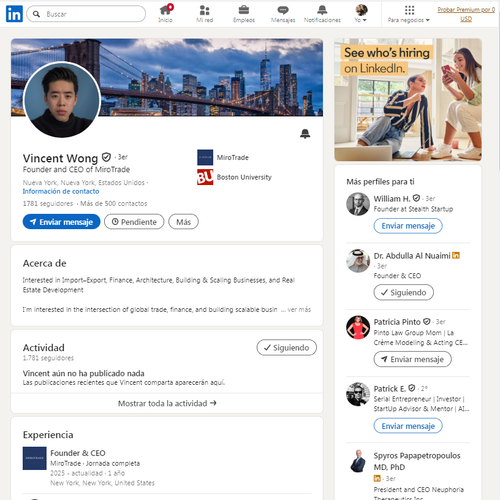Click verification badge next to Patricia Pinto
Screen dimensions: 500x500
coord(427,322)
